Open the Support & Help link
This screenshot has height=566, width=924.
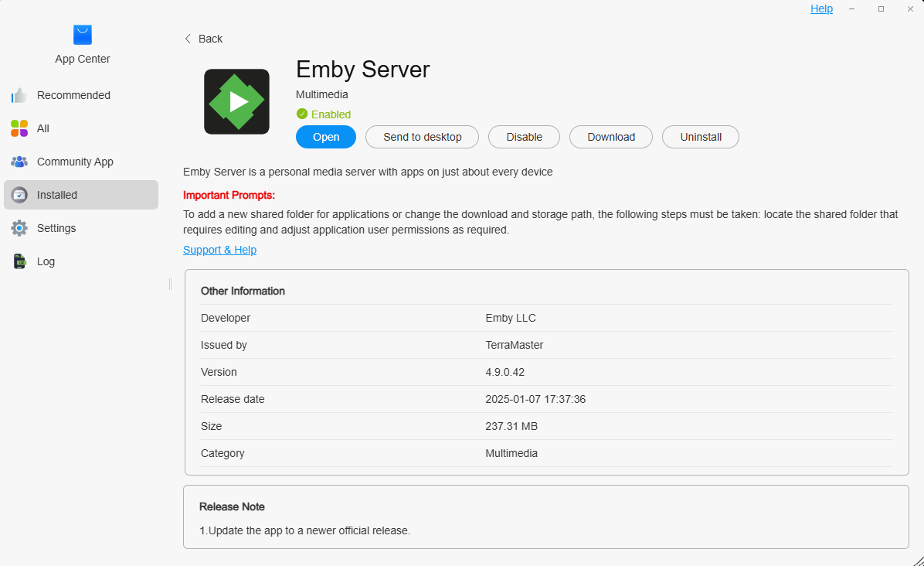[219, 249]
